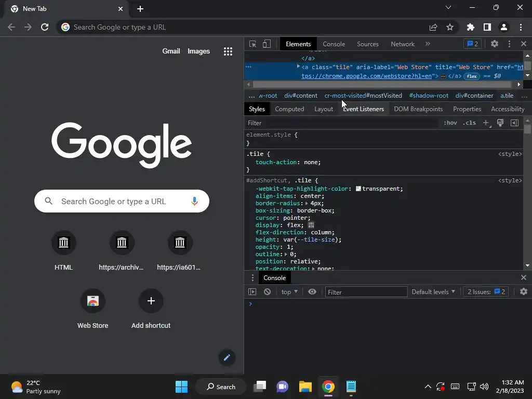The height and width of the screenshot is (399, 532).
Task: Add a new style rule with plus icon
Action: point(486,123)
